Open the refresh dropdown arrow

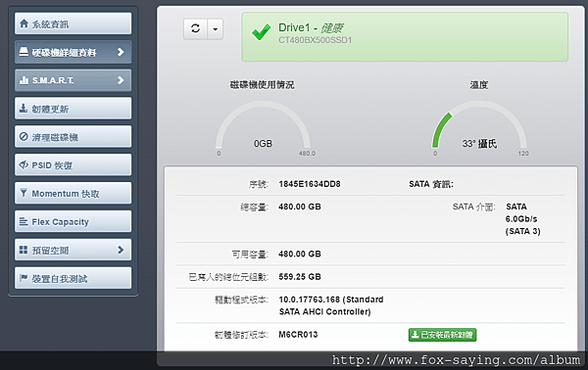pos(216,28)
